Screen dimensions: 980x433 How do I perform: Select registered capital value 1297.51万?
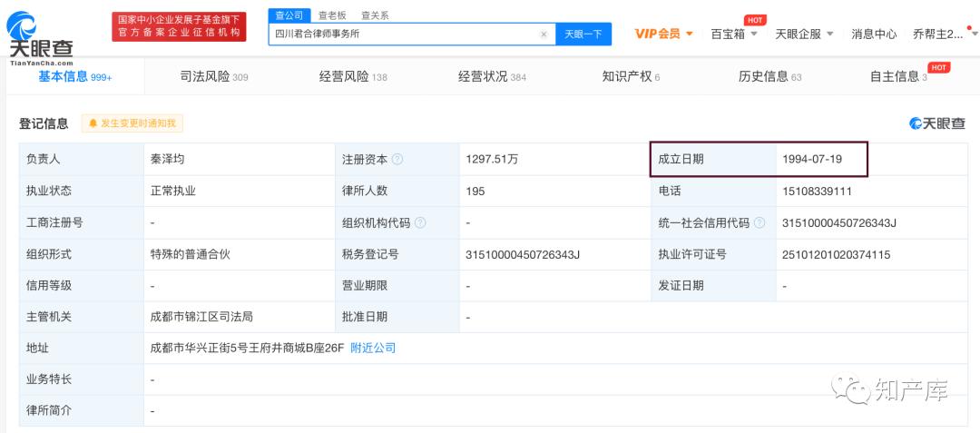coord(492,160)
